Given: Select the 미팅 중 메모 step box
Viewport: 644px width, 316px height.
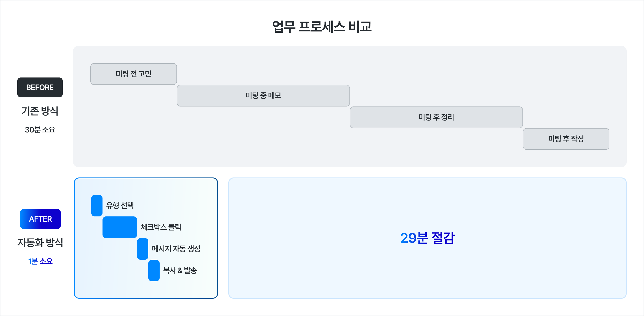Looking at the screenshot, I should tap(263, 96).
